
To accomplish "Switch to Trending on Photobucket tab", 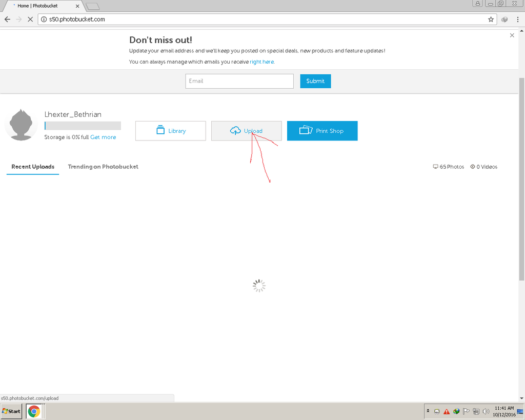I will click(x=103, y=167).
